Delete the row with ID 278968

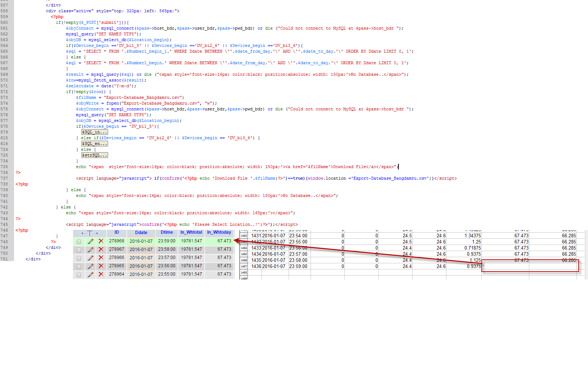(x=101, y=241)
